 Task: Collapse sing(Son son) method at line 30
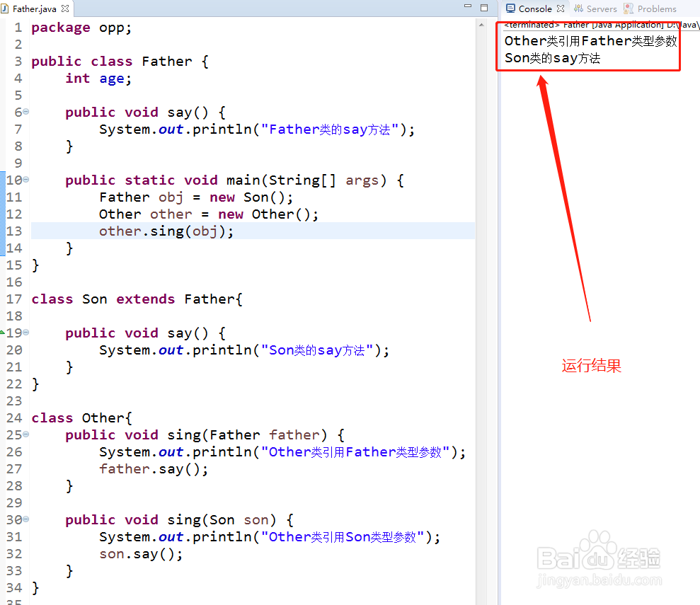[x=26, y=519]
